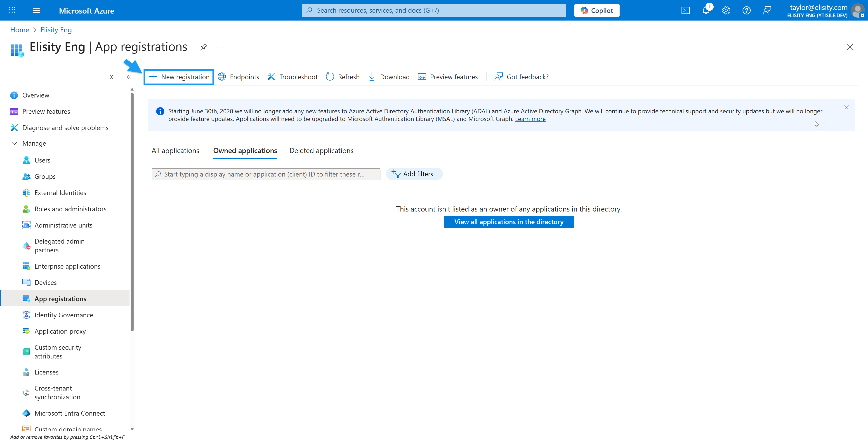Follow the Learn more link
Viewport: 868px width, 442px height.
pos(530,119)
